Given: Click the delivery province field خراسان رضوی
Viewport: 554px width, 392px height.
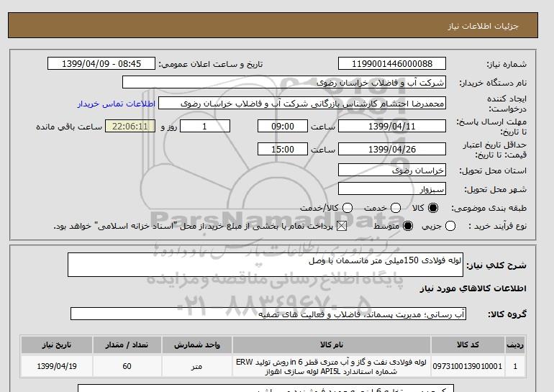Looking at the screenshot, I should [392, 170].
